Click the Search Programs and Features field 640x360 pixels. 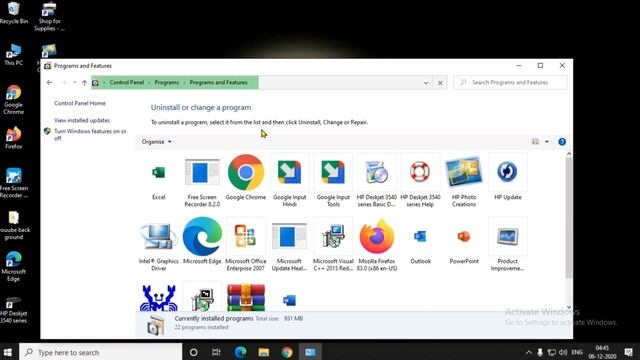[510, 82]
